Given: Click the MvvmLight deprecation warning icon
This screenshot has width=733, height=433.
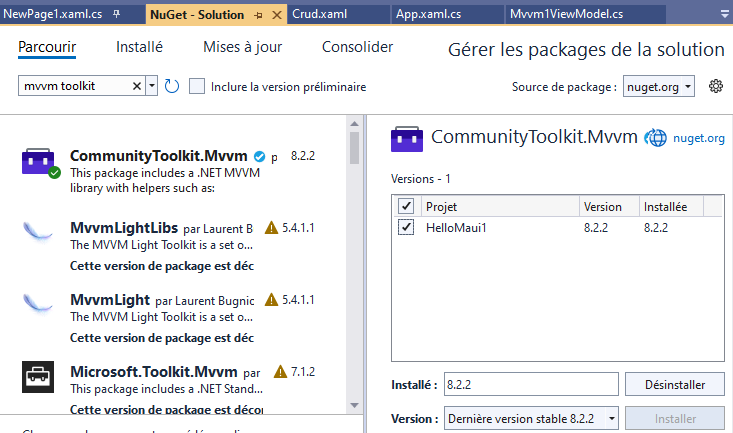Looking at the screenshot, I should click(271, 300).
